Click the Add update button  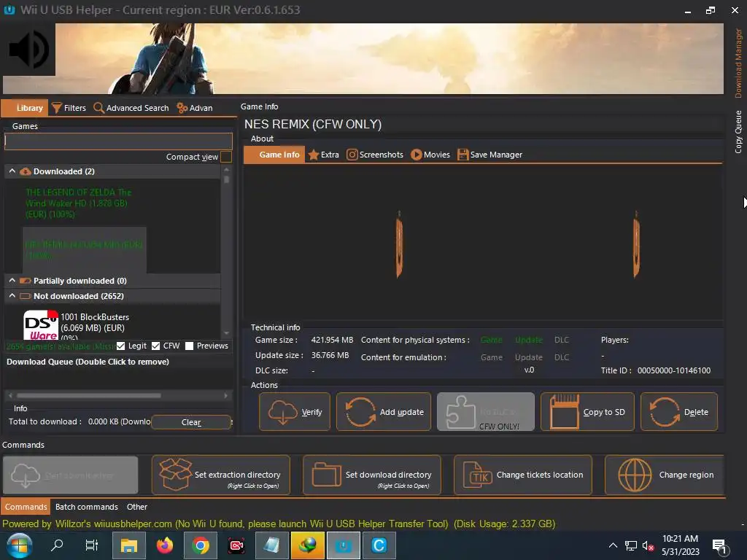(x=384, y=412)
